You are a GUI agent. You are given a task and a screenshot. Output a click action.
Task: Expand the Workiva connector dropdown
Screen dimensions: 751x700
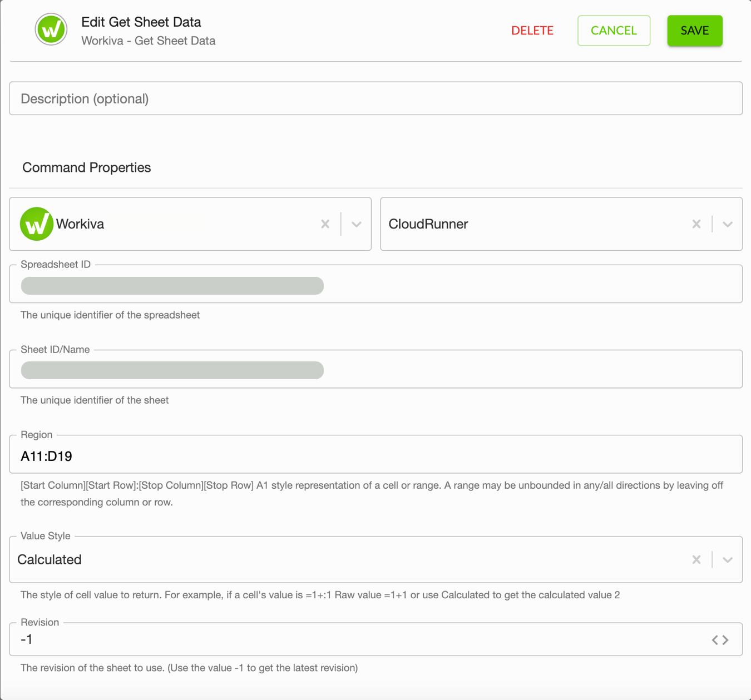pyautogui.click(x=357, y=224)
